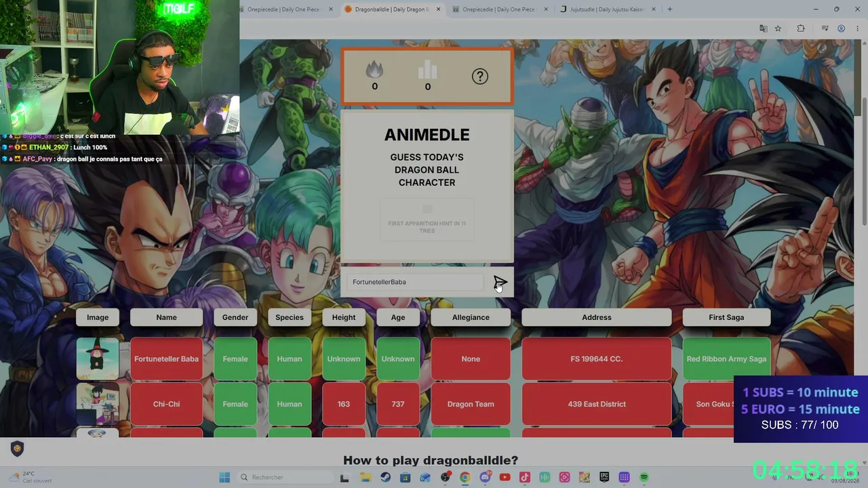Launch Steam from the taskbar
The width and height of the screenshot is (868, 488).
(x=385, y=477)
